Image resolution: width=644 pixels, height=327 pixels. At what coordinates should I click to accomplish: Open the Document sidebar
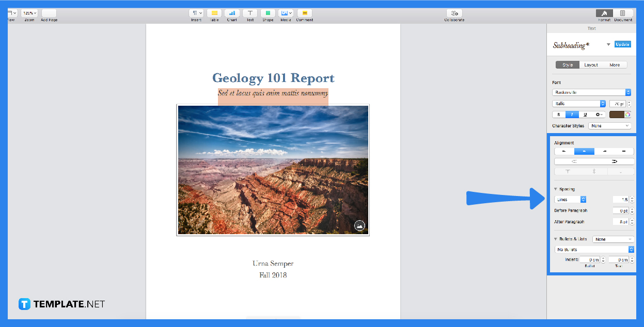[x=623, y=14]
